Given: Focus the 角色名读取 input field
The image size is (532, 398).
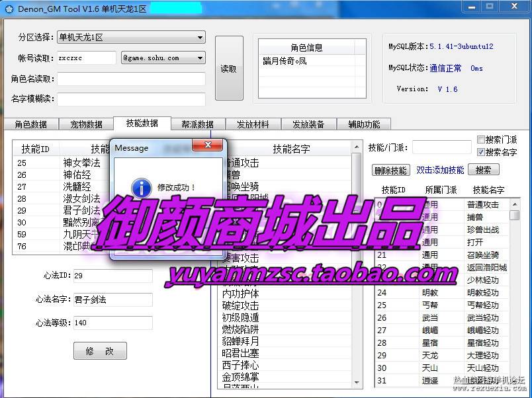Looking at the screenshot, I should tap(131, 79).
